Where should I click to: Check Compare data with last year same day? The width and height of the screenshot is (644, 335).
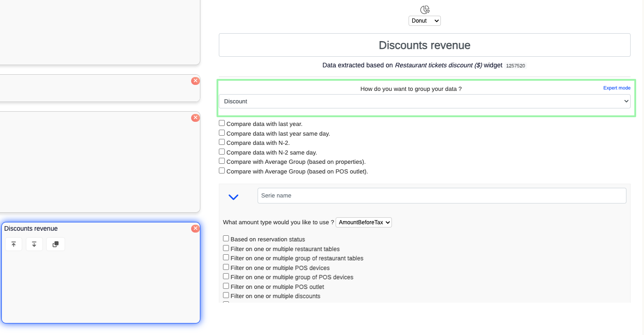222,133
